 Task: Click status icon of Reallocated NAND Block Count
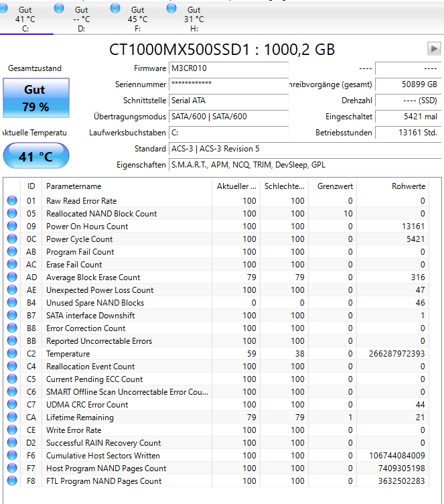[x=12, y=213]
